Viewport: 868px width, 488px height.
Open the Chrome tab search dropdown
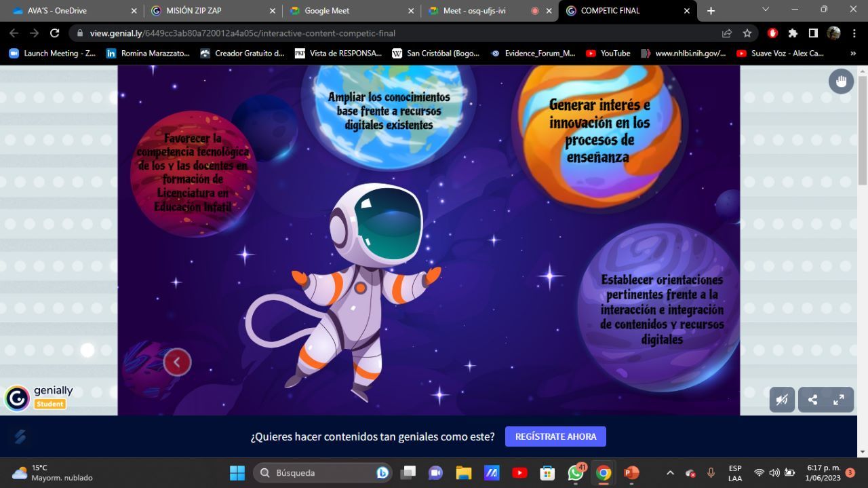766,10
